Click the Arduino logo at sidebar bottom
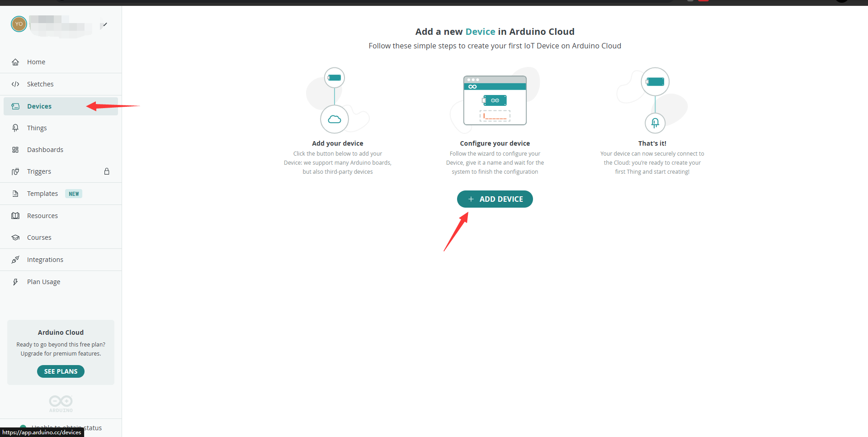Screen dimensions: 868x437 click(x=61, y=404)
